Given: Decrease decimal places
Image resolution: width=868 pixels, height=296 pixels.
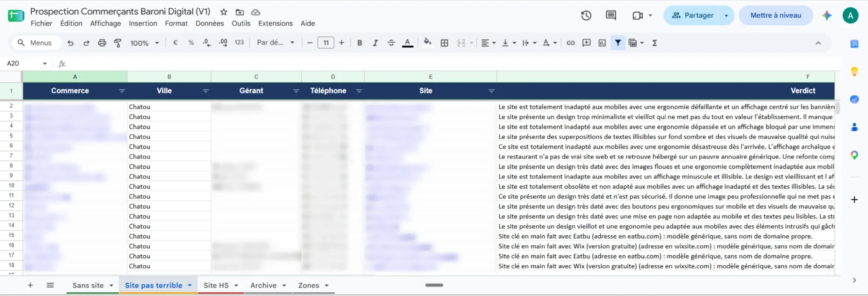Looking at the screenshot, I should pos(207,43).
